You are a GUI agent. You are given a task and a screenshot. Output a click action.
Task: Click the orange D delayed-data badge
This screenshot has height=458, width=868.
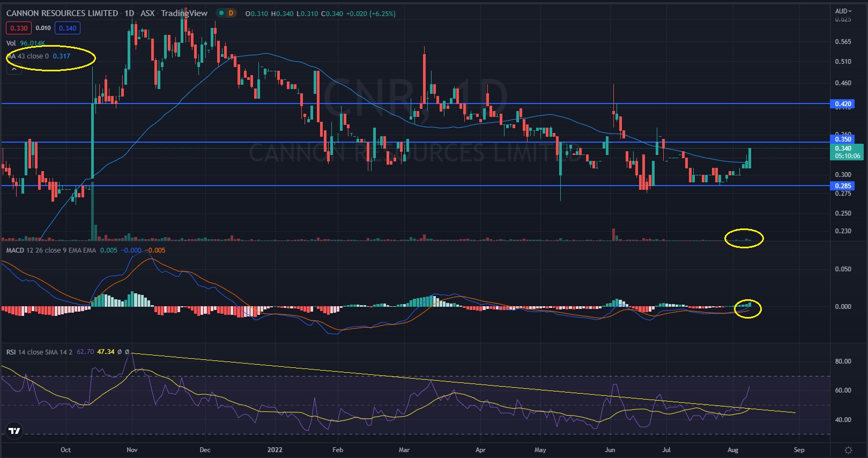(231, 13)
